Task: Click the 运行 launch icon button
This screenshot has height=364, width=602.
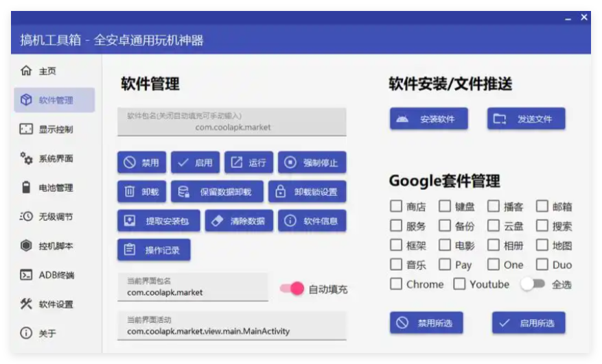Action: click(x=248, y=162)
